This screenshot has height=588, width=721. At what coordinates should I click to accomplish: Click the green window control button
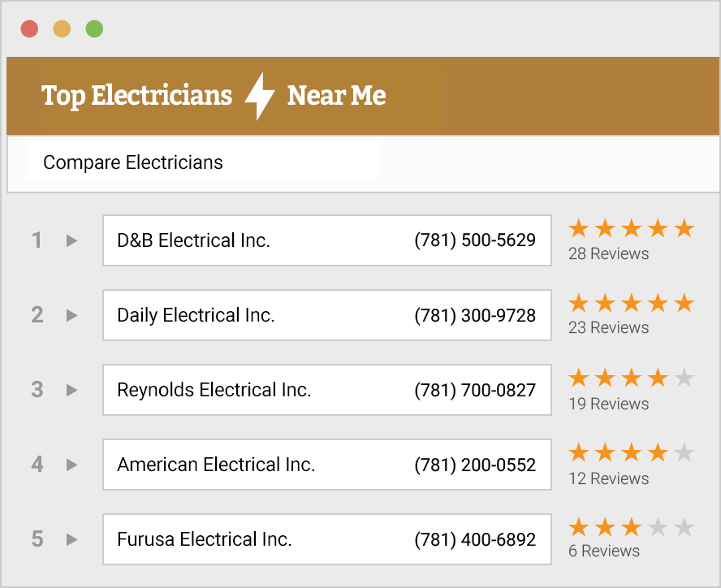(x=94, y=28)
